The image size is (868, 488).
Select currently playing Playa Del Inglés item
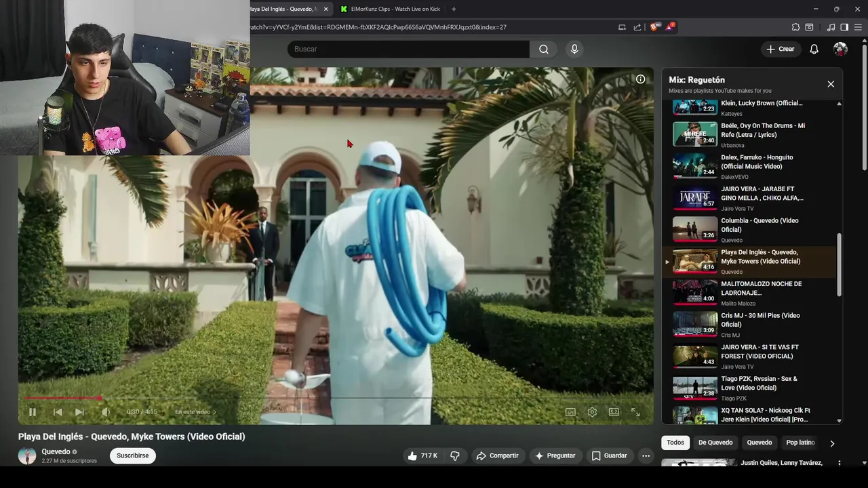[749, 261]
